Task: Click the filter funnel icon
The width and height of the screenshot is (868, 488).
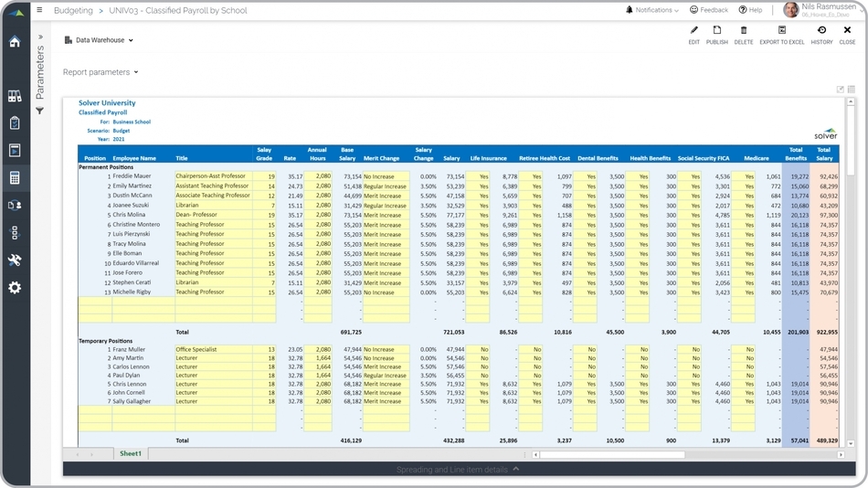Action: 40,111
